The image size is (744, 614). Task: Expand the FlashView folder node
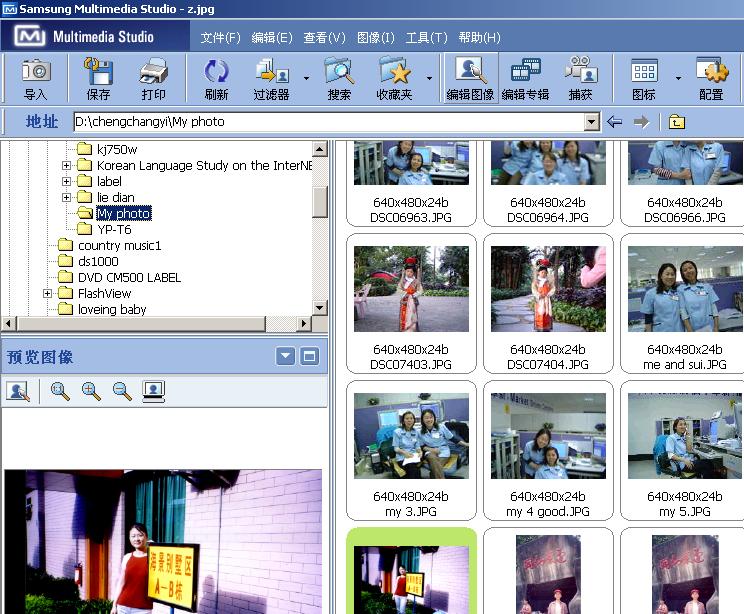(x=47, y=293)
